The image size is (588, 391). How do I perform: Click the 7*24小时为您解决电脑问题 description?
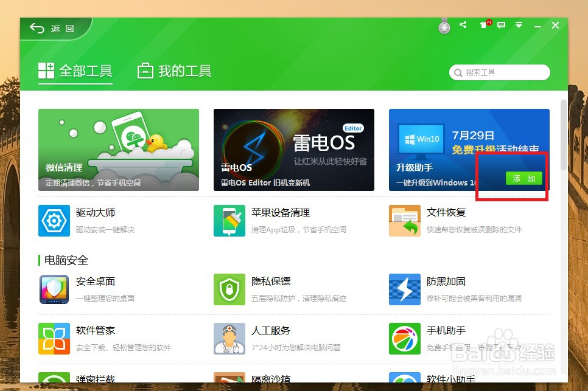point(296,348)
